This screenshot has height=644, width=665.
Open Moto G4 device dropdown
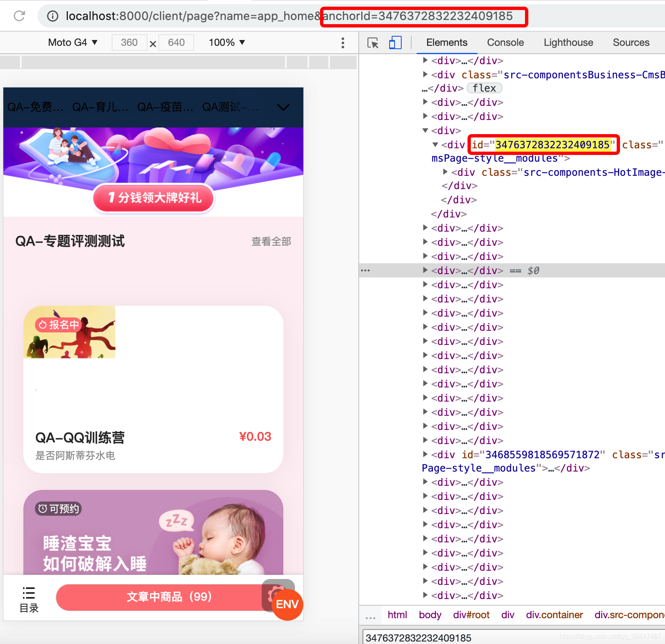[x=72, y=42]
